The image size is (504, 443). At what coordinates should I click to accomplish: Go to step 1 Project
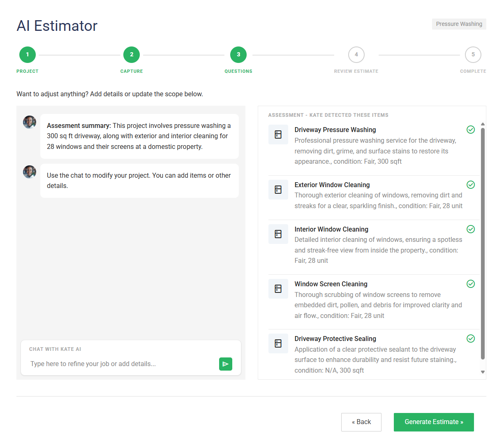28,55
